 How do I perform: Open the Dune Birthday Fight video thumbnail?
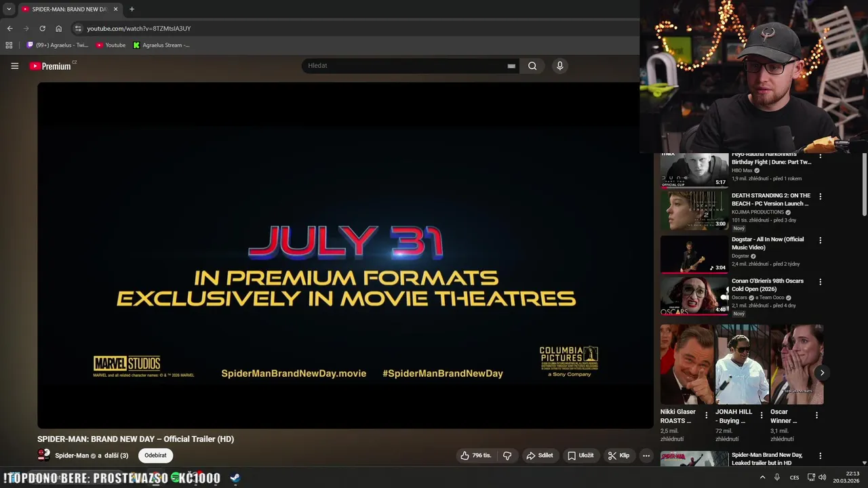694,169
